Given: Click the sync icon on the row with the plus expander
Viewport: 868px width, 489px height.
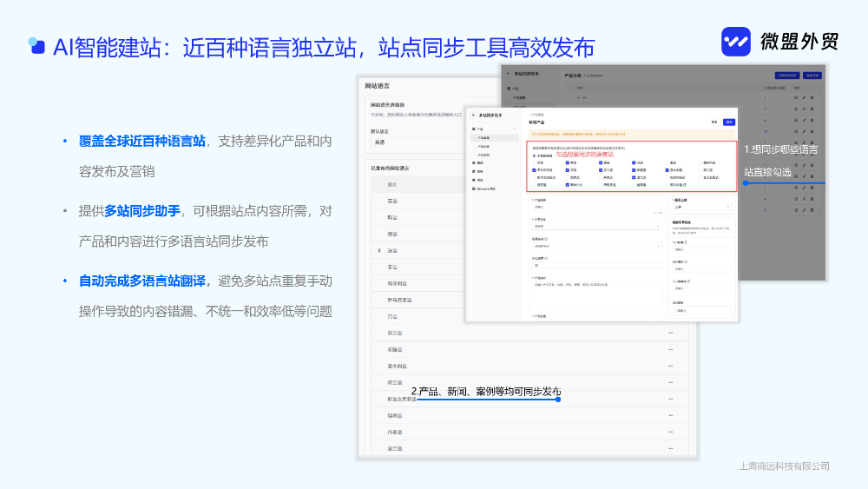Looking at the screenshot, I should [x=796, y=97].
